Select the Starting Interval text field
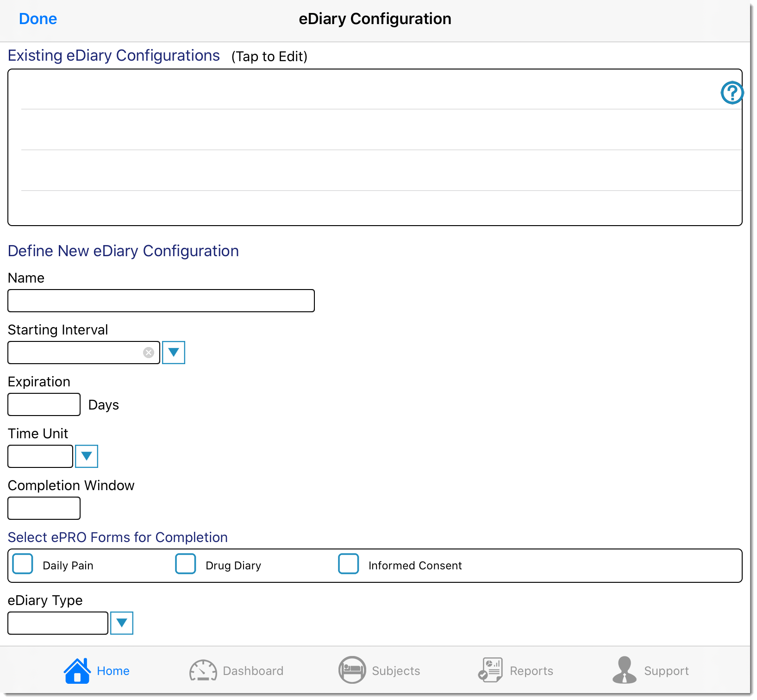757x700 pixels. coord(84,353)
